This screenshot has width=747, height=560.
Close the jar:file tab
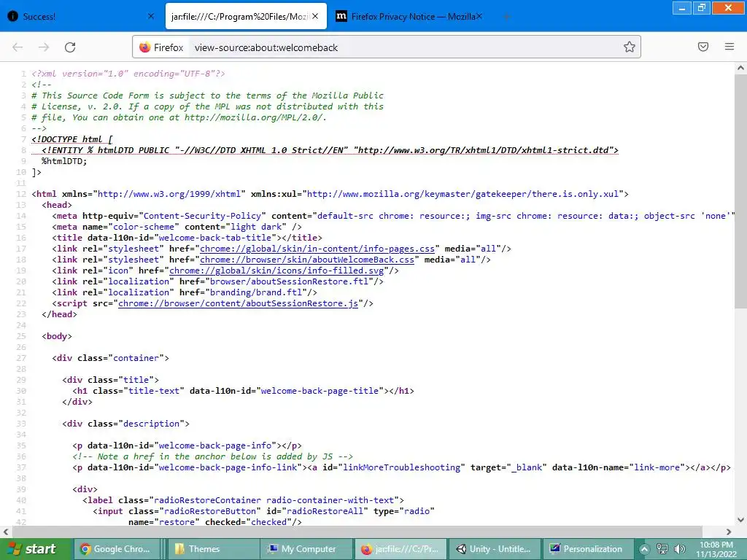point(315,16)
